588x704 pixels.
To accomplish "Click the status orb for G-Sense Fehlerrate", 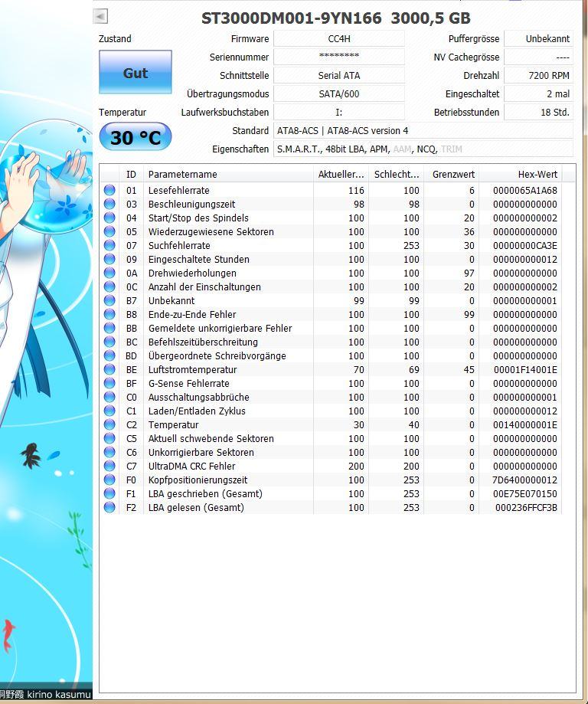I will tap(109, 384).
